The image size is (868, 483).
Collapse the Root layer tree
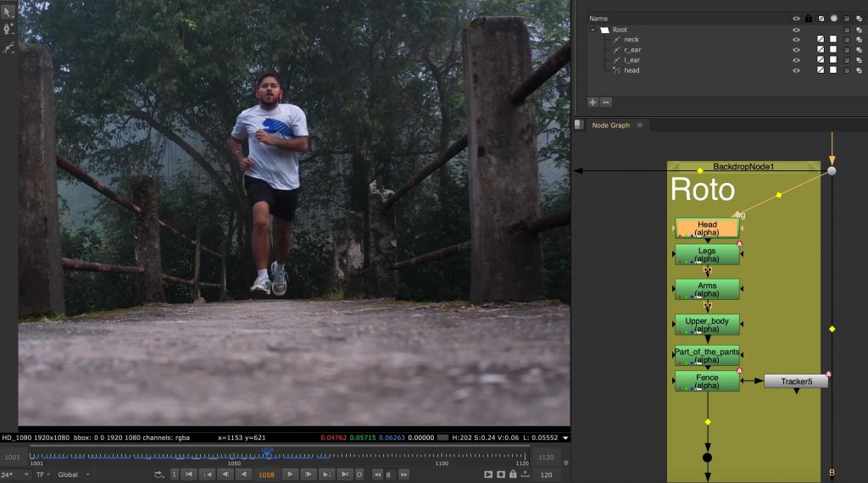[593, 30]
